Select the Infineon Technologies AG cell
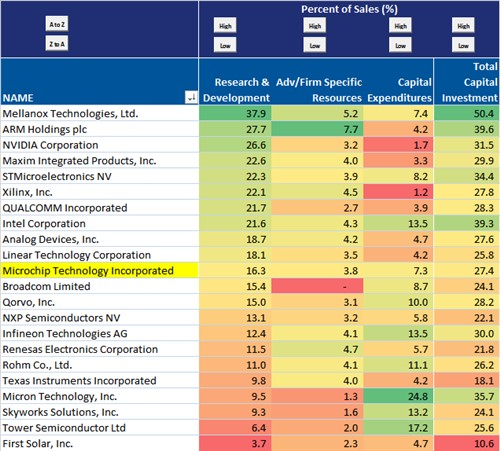 [99, 333]
